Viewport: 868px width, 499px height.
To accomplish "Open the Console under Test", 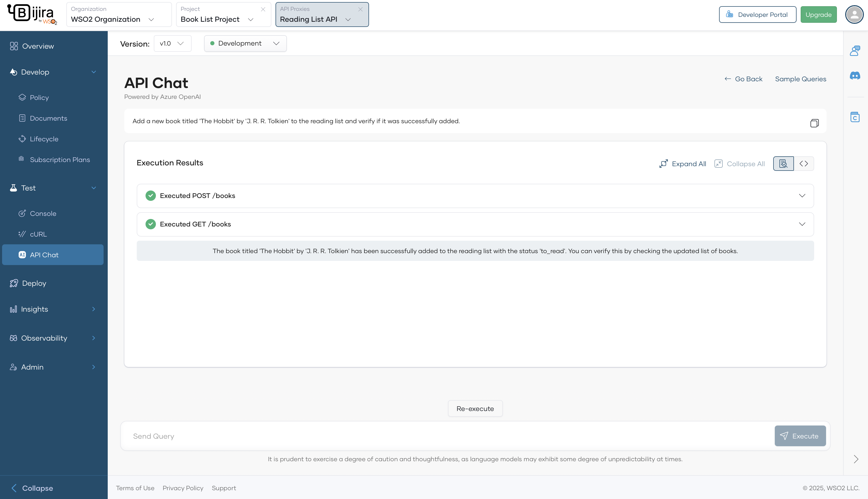I will coord(42,213).
